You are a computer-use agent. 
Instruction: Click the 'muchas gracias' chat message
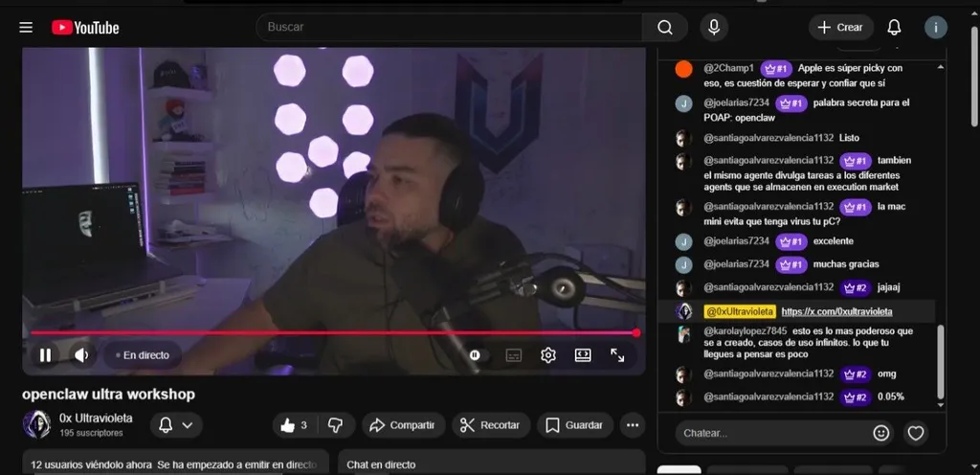(x=846, y=263)
